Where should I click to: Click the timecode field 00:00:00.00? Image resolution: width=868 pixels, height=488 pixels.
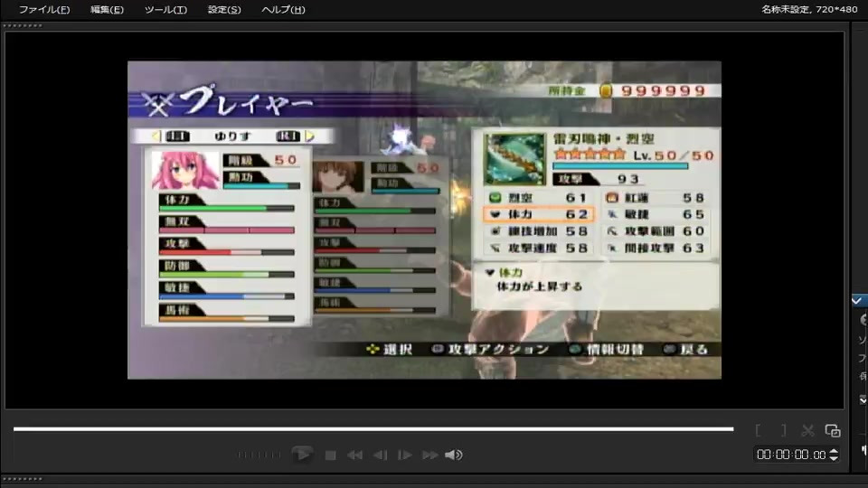point(791,455)
